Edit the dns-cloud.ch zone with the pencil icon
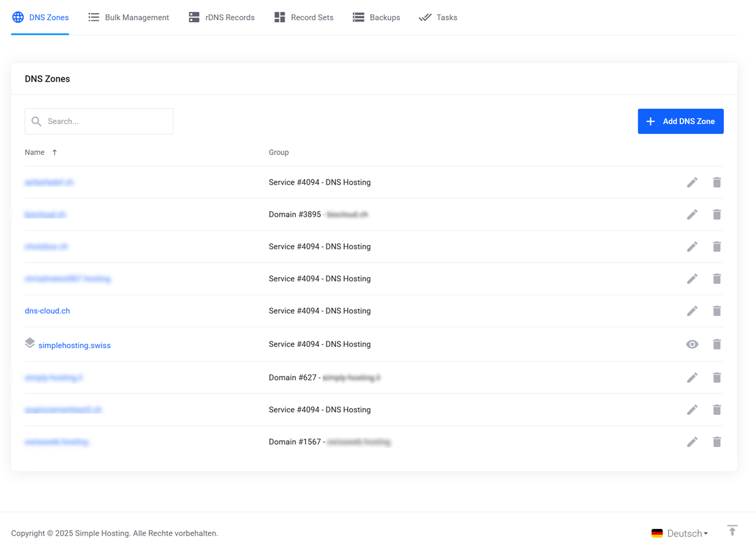Image resolution: width=756 pixels, height=544 pixels. [x=692, y=310]
